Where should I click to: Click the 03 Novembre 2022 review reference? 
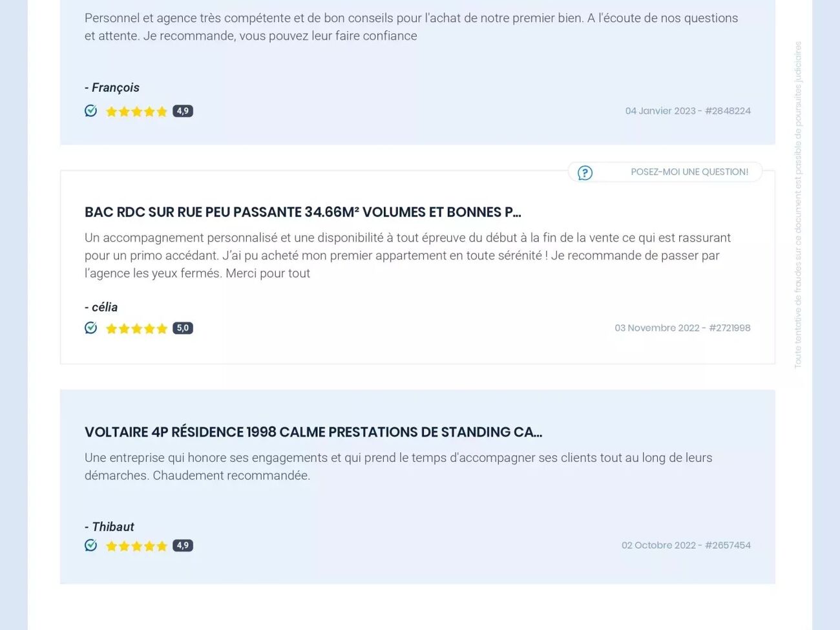pyautogui.click(x=682, y=328)
